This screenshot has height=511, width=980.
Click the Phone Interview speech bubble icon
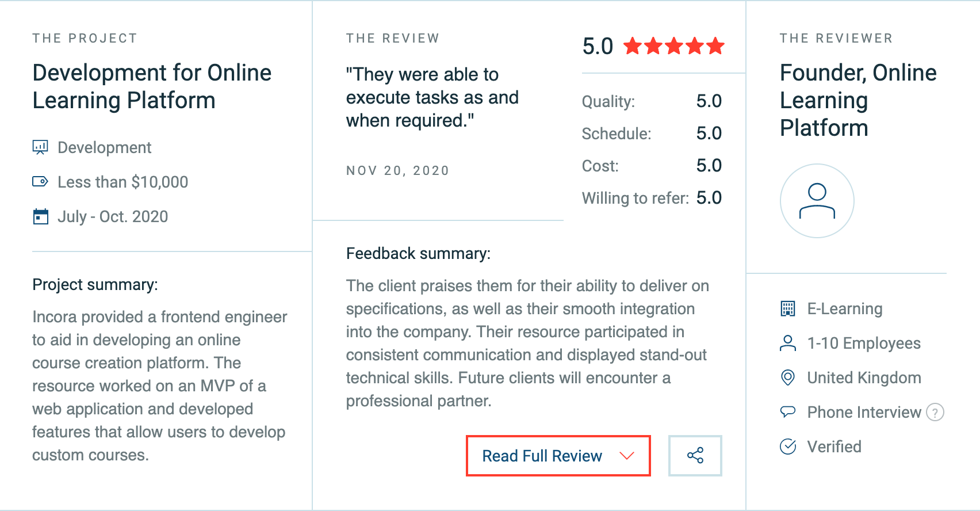[x=788, y=412]
